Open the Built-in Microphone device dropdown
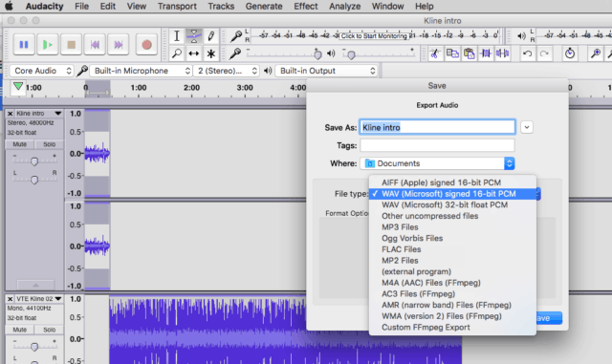Image resolution: width=612 pixels, height=364 pixels. pyautogui.click(x=141, y=71)
